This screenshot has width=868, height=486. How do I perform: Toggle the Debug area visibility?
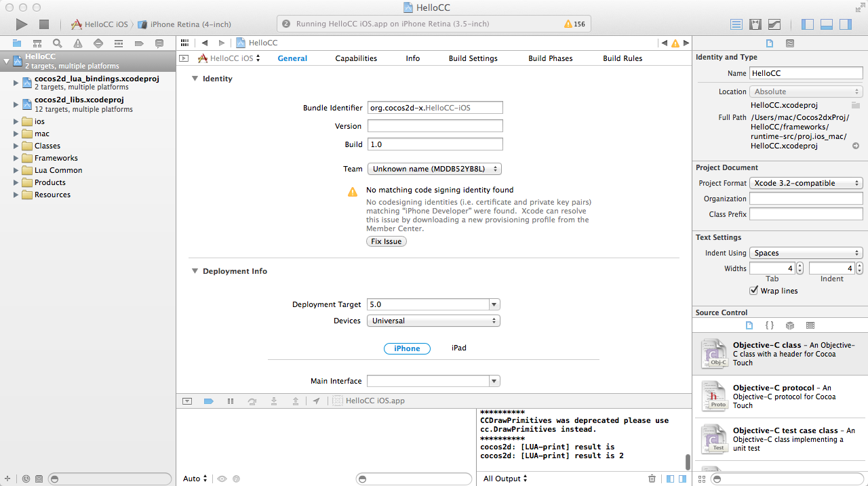coord(827,24)
